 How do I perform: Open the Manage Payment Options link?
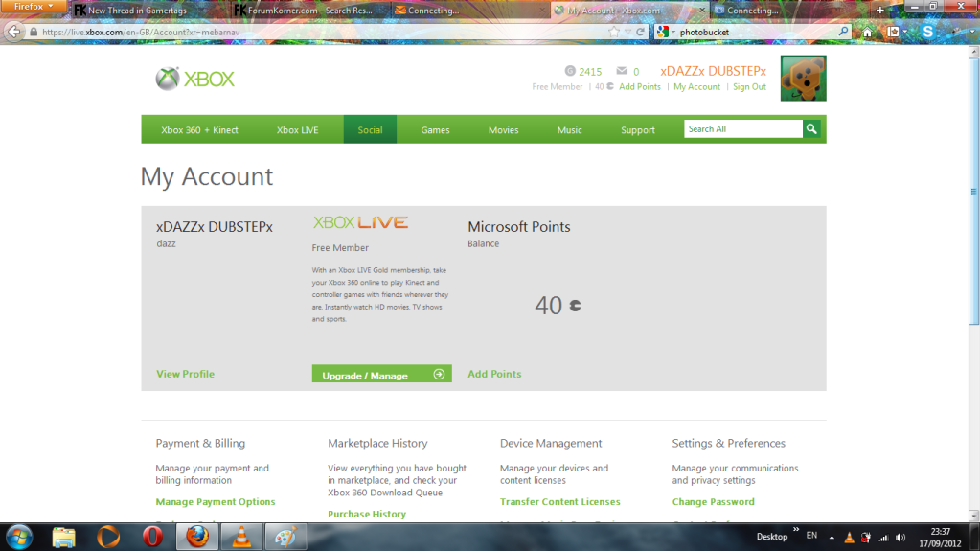pos(216,502)
